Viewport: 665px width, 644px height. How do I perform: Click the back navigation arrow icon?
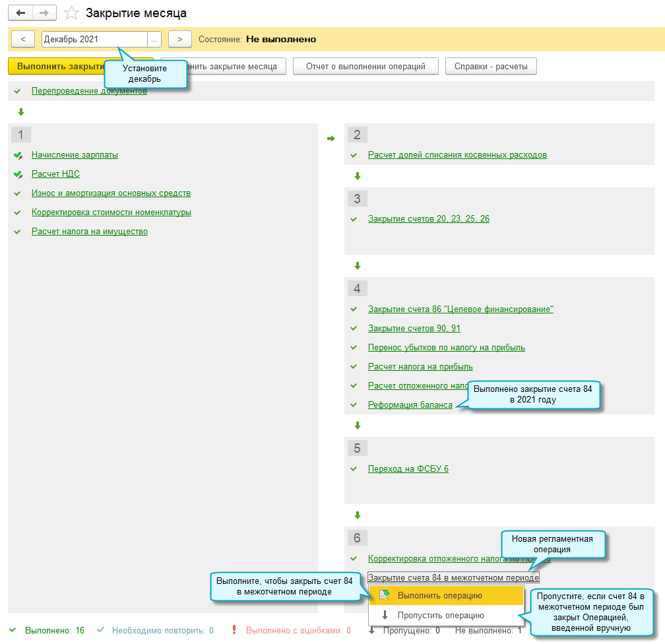[x=21, y=13]
